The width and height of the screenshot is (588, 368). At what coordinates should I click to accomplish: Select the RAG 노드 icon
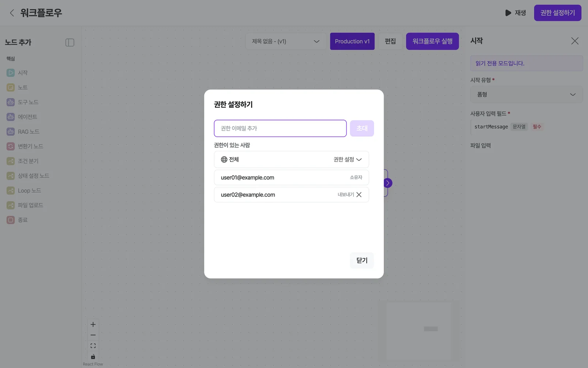(x=11, y=132)
